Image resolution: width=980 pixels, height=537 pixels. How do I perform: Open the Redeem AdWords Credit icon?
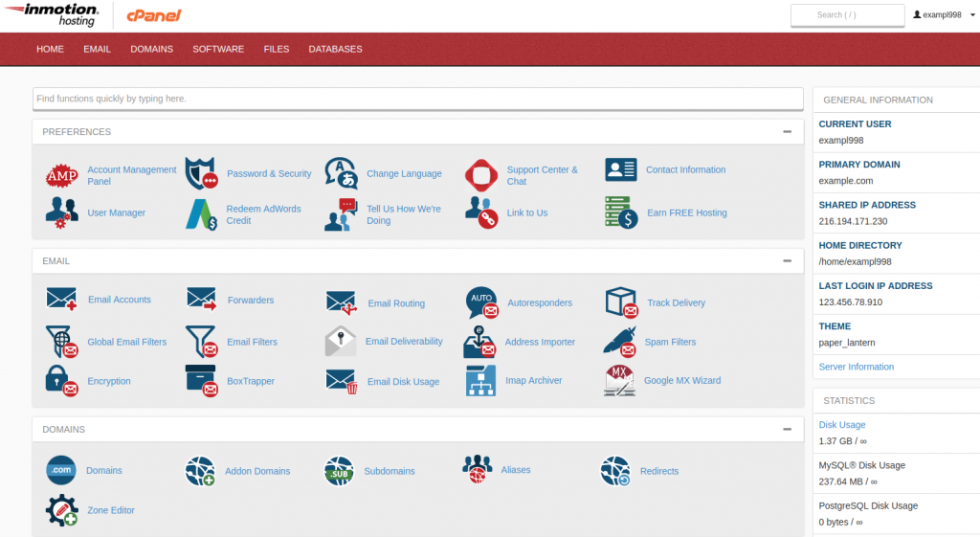point(201,214)
